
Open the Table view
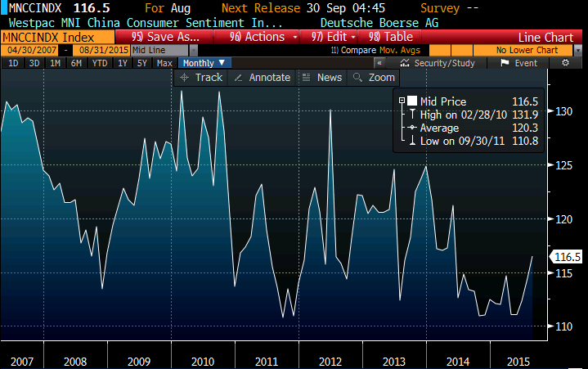pos(393,37)
